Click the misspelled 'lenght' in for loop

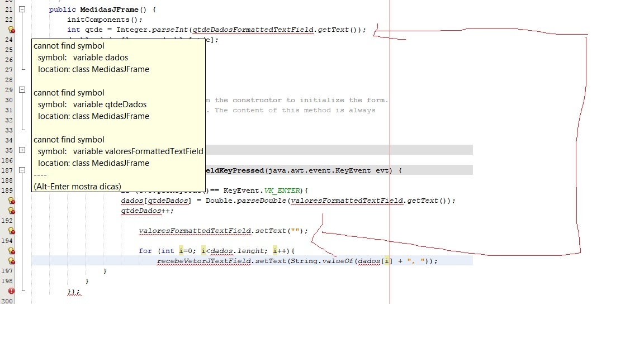click(x=251, y=251)
